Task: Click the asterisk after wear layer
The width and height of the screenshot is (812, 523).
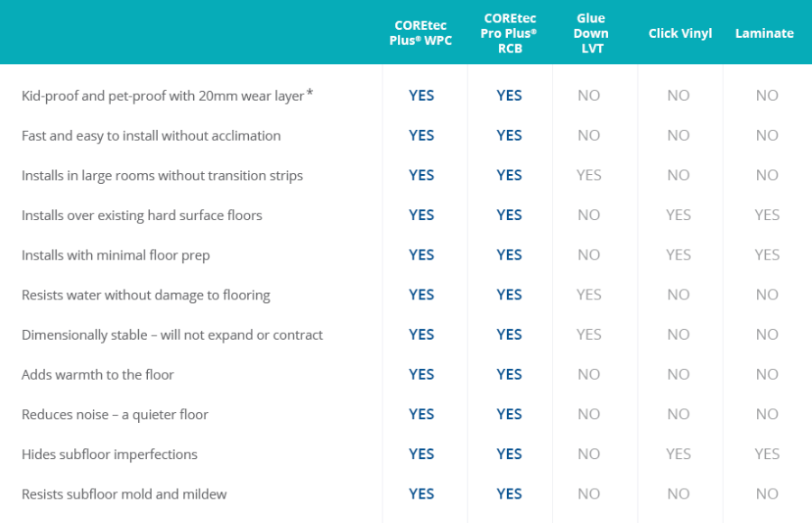Action: pos(309,93)
